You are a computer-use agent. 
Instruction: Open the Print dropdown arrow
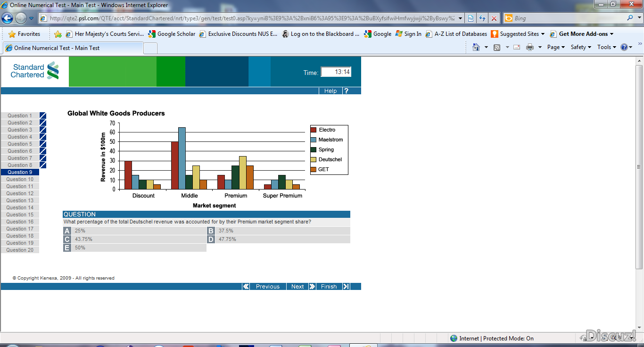540,47
